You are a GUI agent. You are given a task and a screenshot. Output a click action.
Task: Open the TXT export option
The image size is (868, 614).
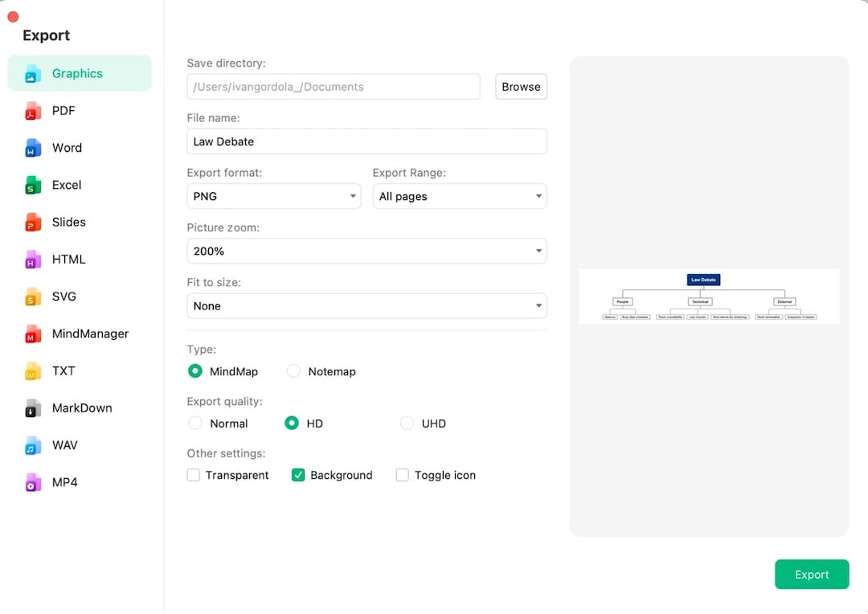tap(63, 370)
